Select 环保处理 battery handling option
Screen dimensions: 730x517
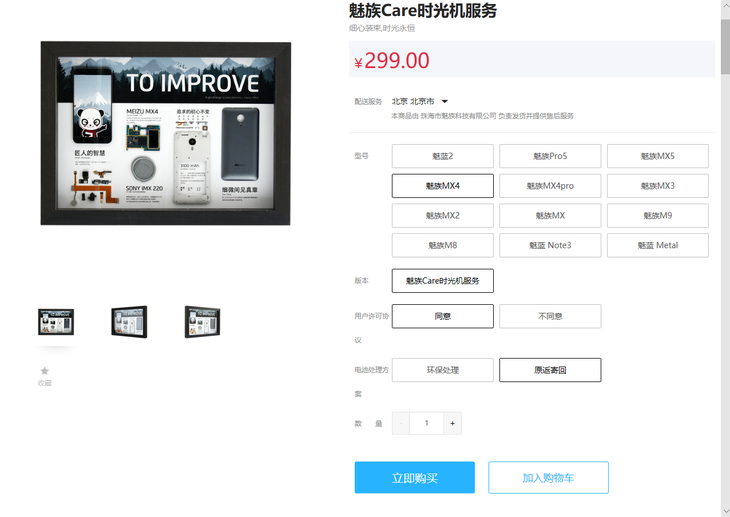443,370
